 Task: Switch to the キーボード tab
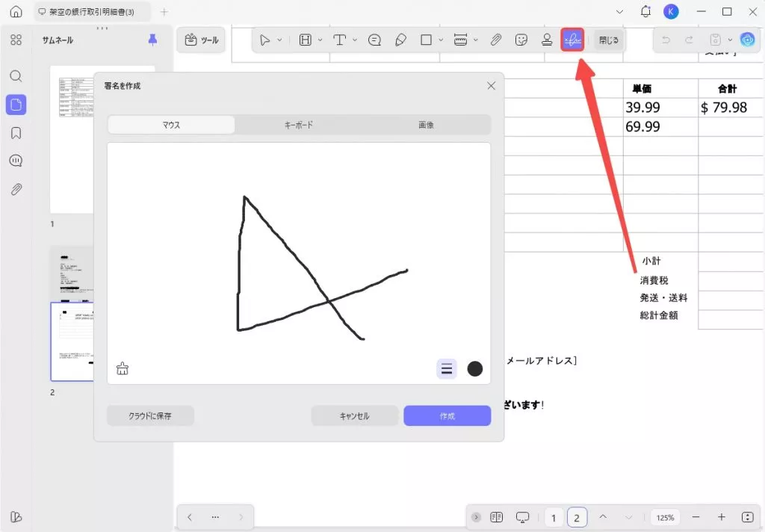click(x=299, y=125)
